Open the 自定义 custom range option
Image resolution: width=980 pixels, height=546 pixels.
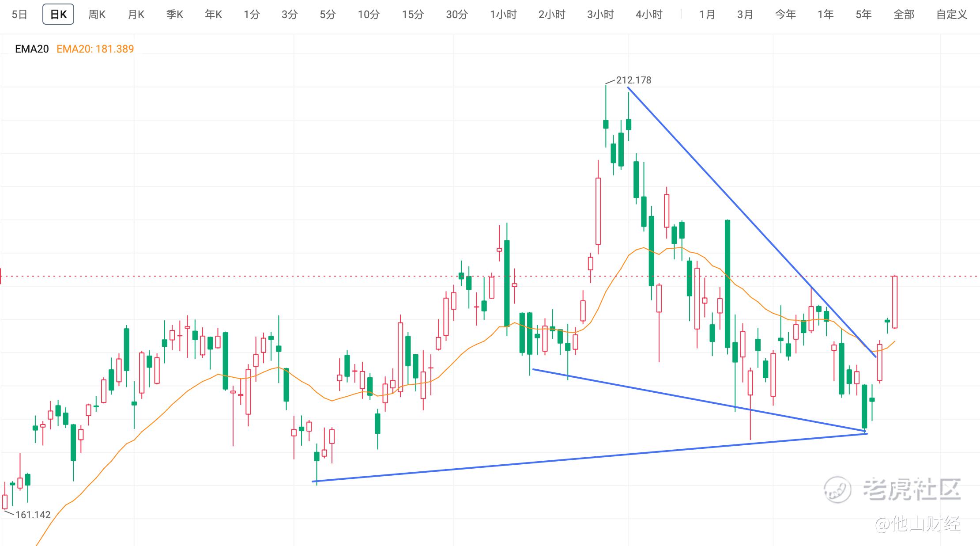tap(952, 15)
